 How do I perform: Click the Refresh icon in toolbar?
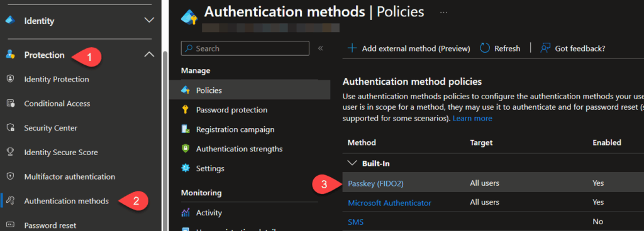pos(485,48)
